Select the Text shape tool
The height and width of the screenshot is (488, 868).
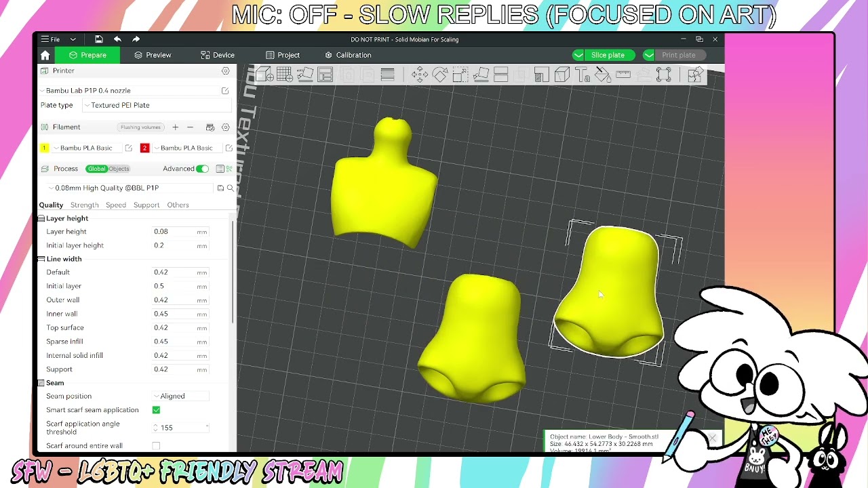tap(582, 75)
